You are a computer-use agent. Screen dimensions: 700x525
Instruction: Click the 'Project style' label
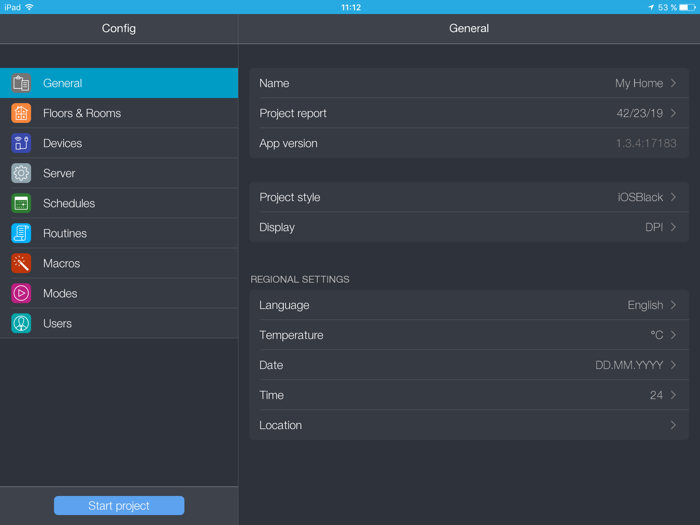pyautogui.click(x=290, y=197)
